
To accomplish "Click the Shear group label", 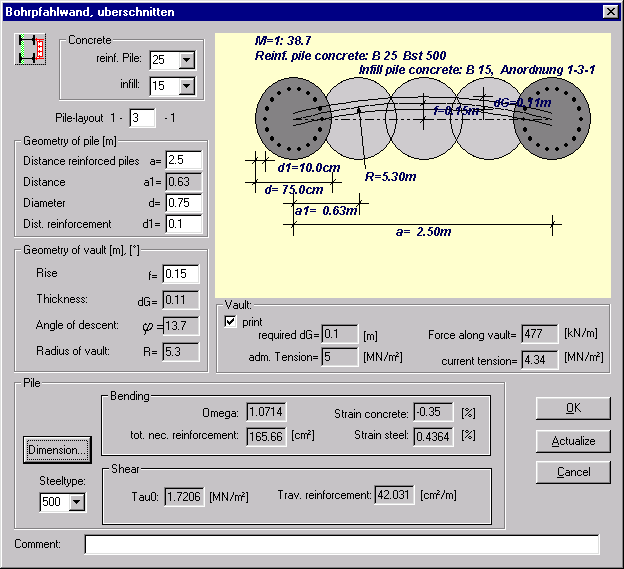I will [125, 469].
